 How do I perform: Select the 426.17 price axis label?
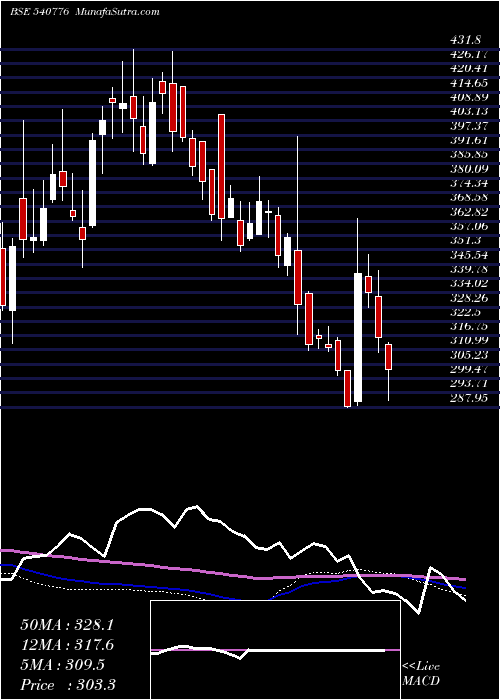click(468, 54)
